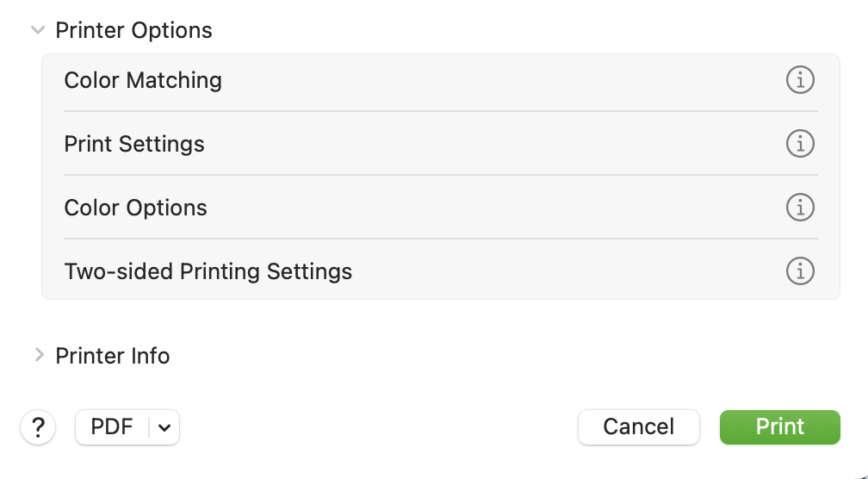
Task: Send the document to the printer
Action: [780, 427]
